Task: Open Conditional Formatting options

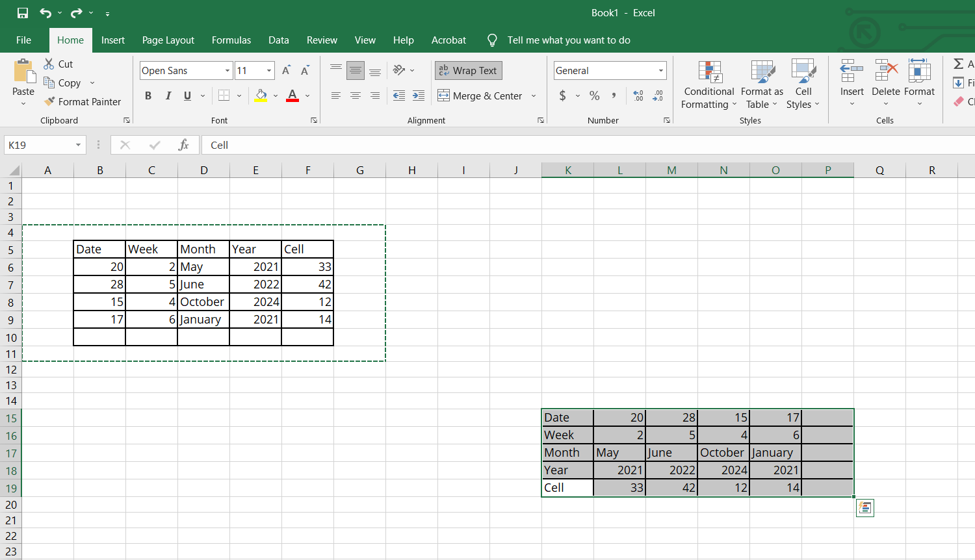Action: pos(708,84)
